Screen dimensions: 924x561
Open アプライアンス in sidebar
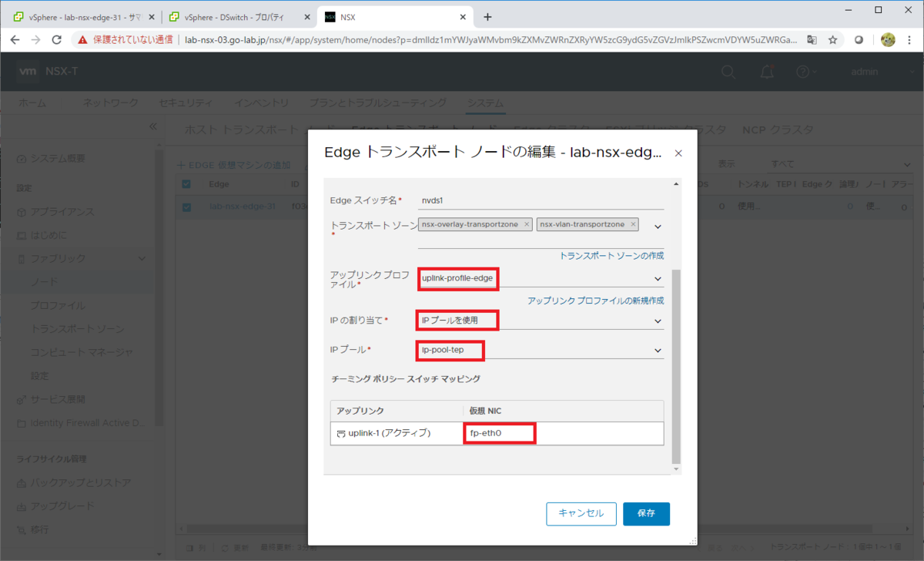tap(62, 212)
